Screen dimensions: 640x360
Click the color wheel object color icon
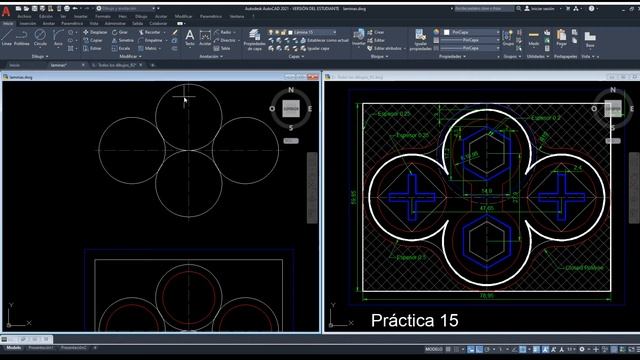click(x=436, y=32)
